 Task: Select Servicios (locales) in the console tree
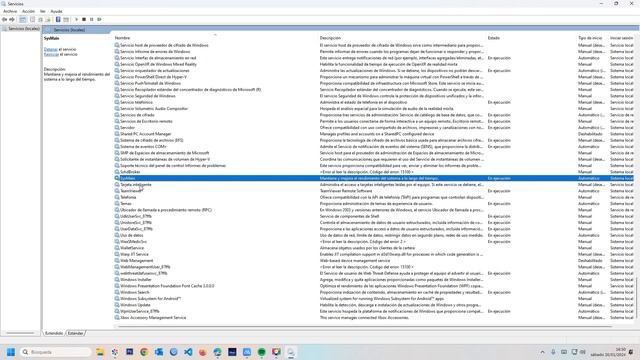[21, 29]
